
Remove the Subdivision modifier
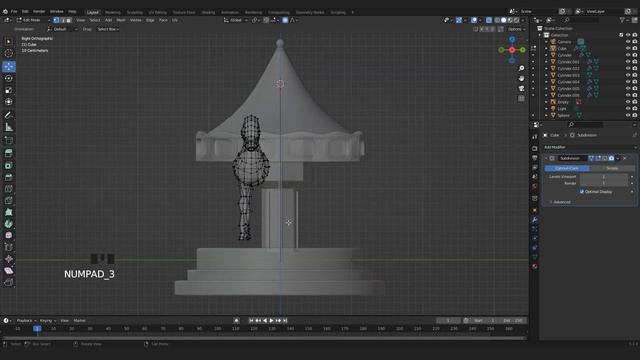[625, 158]
